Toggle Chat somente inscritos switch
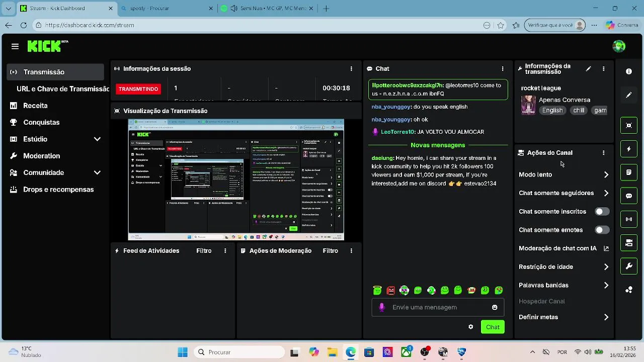644x362 pixels. (x=602, y=212)
